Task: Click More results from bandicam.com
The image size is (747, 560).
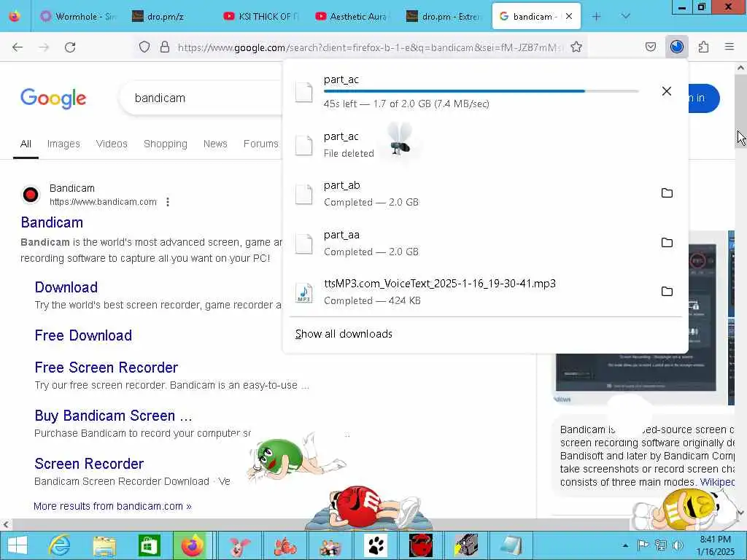Action: point(112,506)
